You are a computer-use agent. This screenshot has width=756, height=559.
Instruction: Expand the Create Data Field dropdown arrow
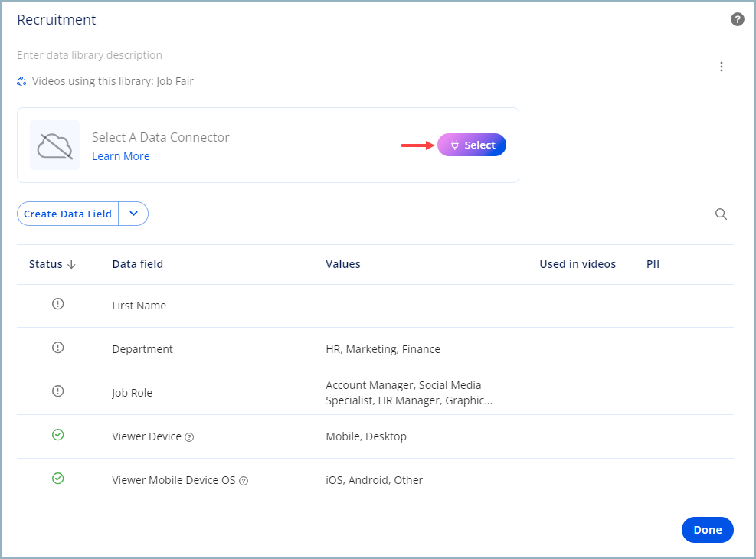(133, 214)
